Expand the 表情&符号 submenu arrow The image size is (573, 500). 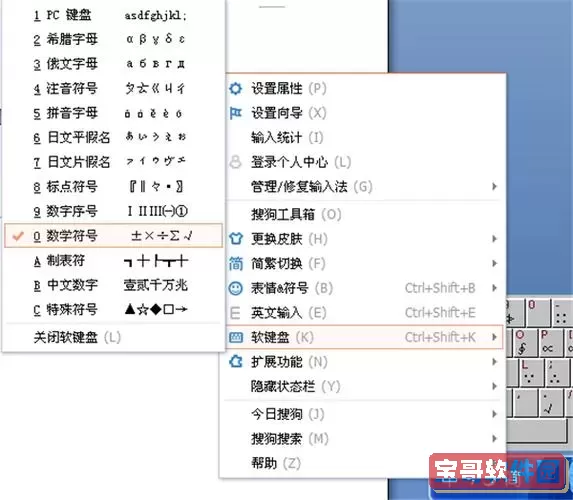point(494,288)
